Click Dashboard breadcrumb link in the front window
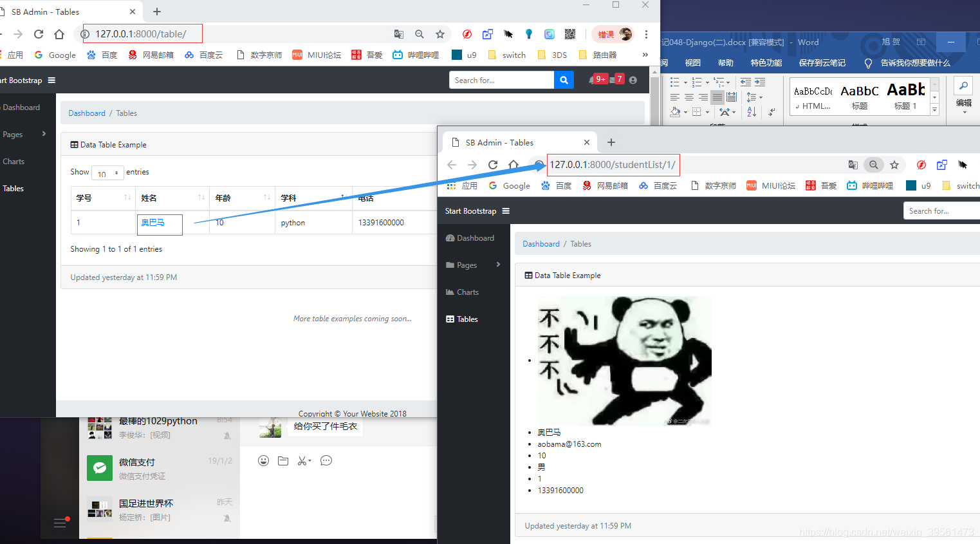Viewport: 980px width, 544px height. pos(541,244)
